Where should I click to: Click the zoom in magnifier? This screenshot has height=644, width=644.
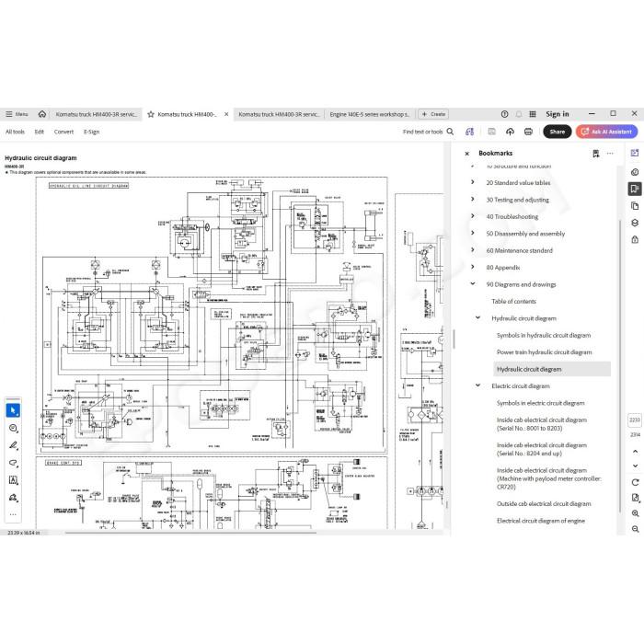tap(636, 513)
